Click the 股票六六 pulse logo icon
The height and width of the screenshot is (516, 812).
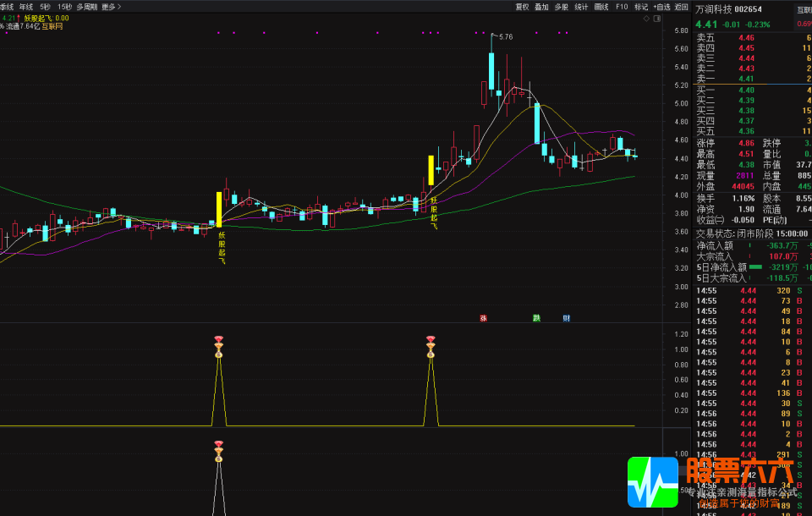coord(652,482)
